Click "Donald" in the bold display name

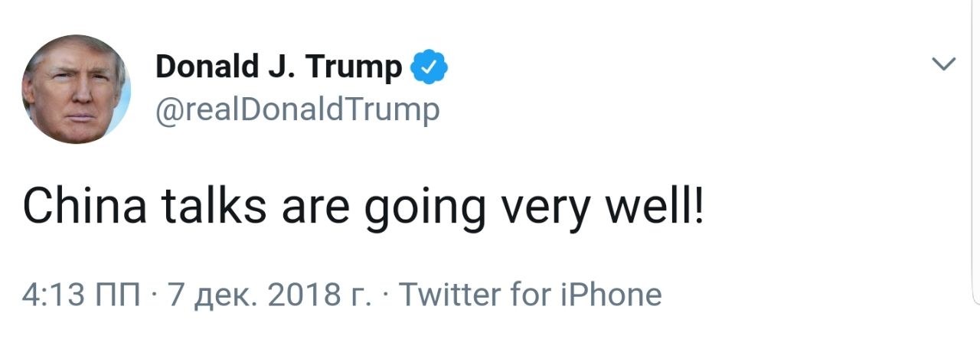206,67
